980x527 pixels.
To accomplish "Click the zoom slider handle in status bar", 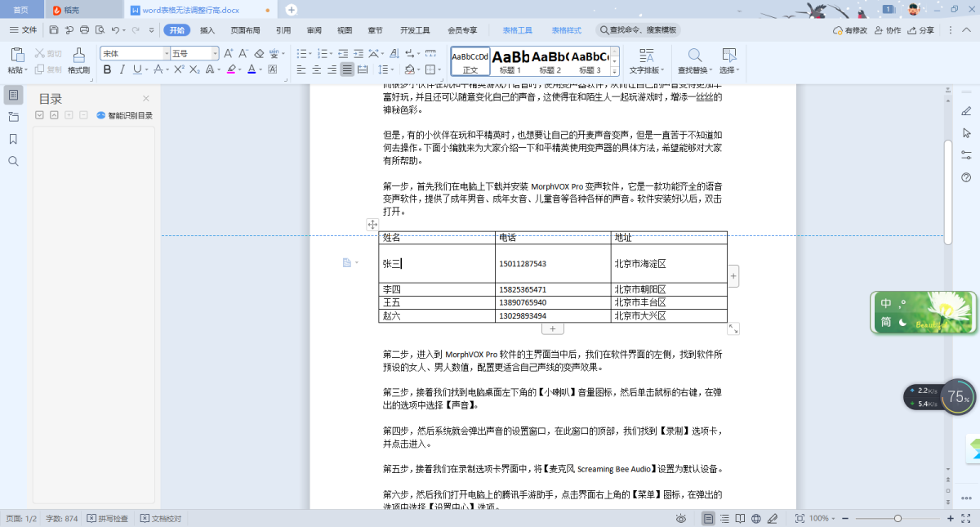I will pyautogui.click(x=898, y=518).
